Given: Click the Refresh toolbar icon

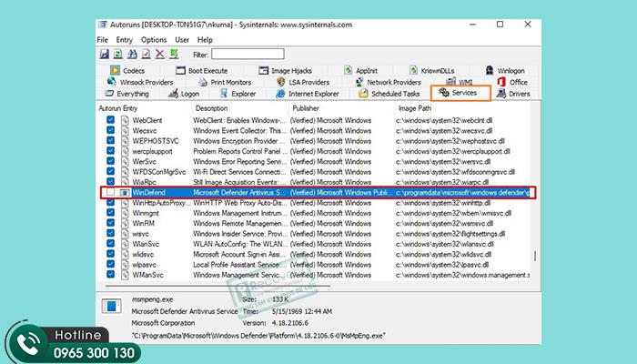Looking at the screenshot, I should 117,54.
